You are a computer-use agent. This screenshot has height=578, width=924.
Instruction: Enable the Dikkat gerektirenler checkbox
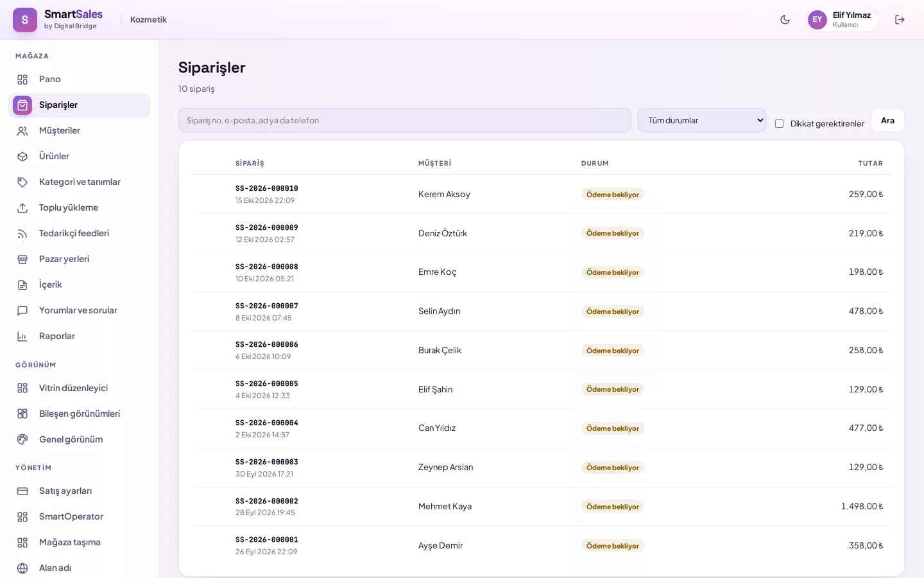tap(779, 124)
